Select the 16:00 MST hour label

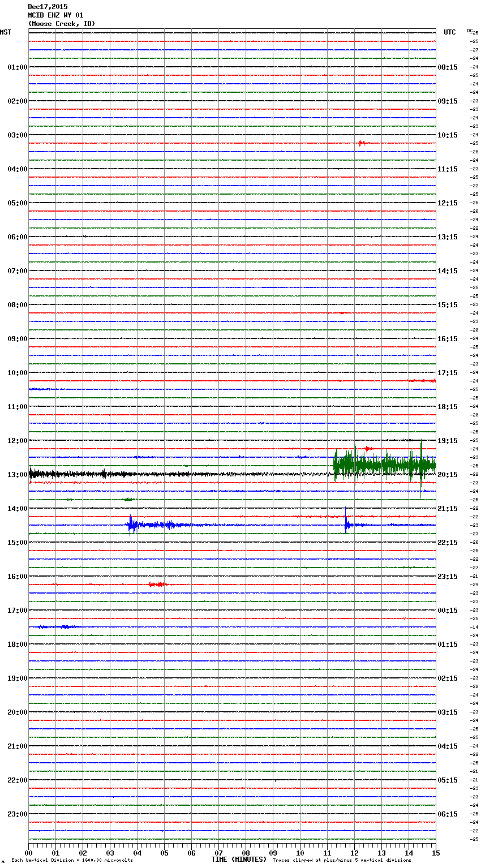coord(18,577)
